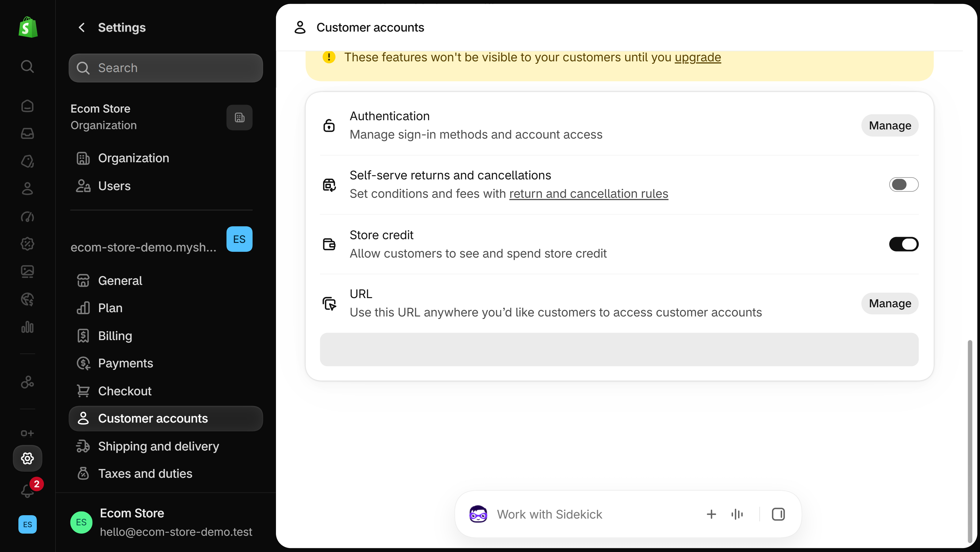Click Manage button for URL
The image size is (980, 552).
890,304
